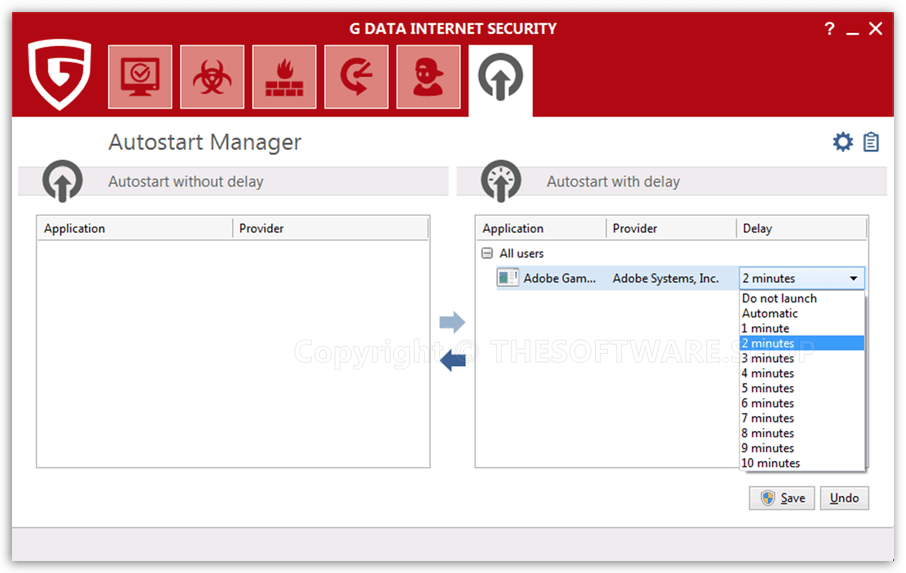
Task: Open the Backup restore-arrow tab
Action: 357,76
